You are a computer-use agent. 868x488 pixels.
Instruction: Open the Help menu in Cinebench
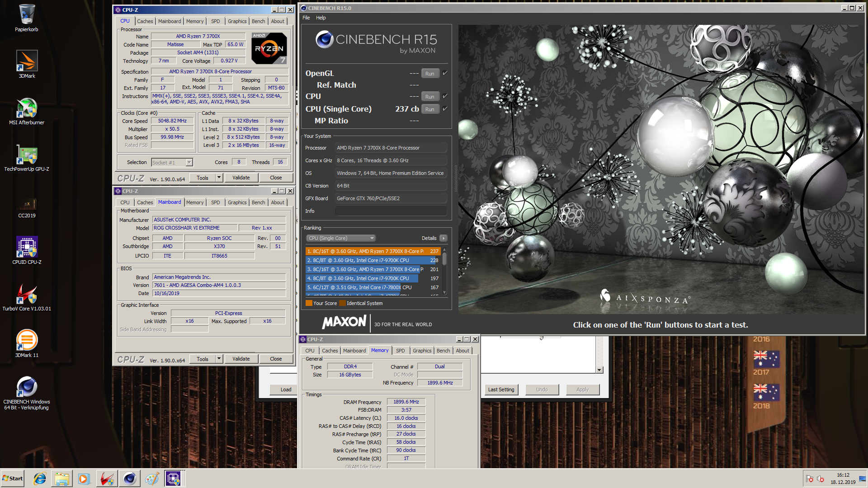click(x=321, y=18)
